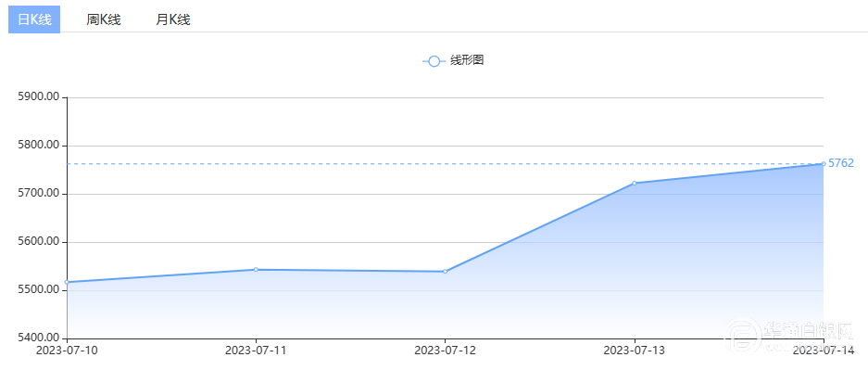Click the 2023-07-13 axis label

635,350
